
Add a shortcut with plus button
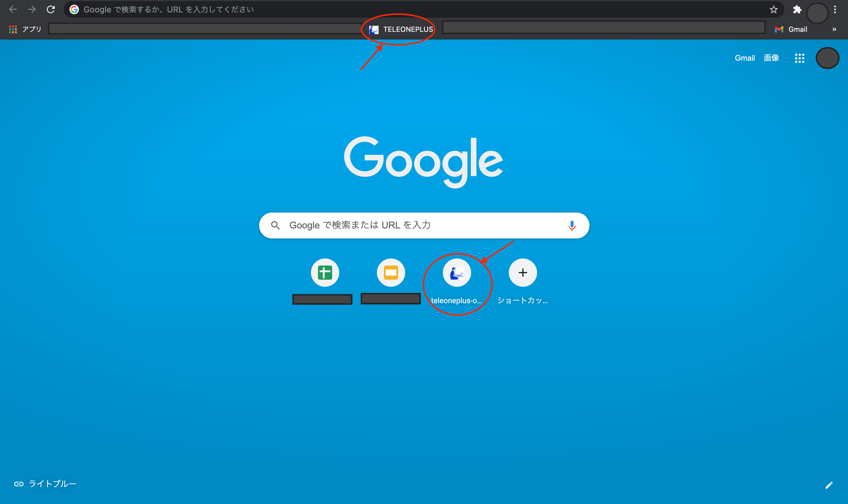(x=523, y=273)
